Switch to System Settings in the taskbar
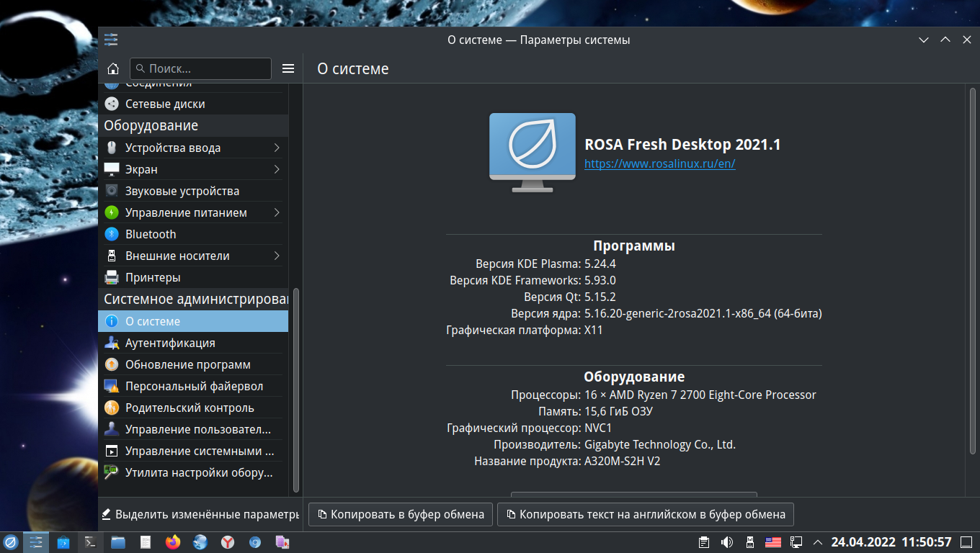Screen dimensions: 980x553 coord(36,541)
